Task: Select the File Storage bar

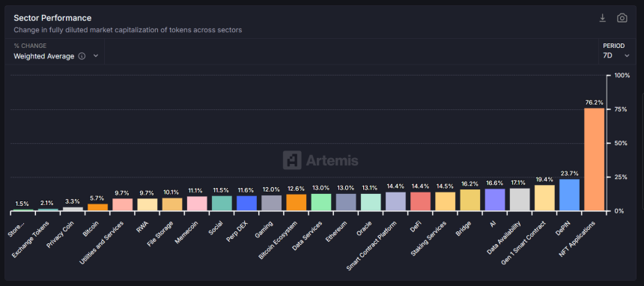Action: click(172, 204)
